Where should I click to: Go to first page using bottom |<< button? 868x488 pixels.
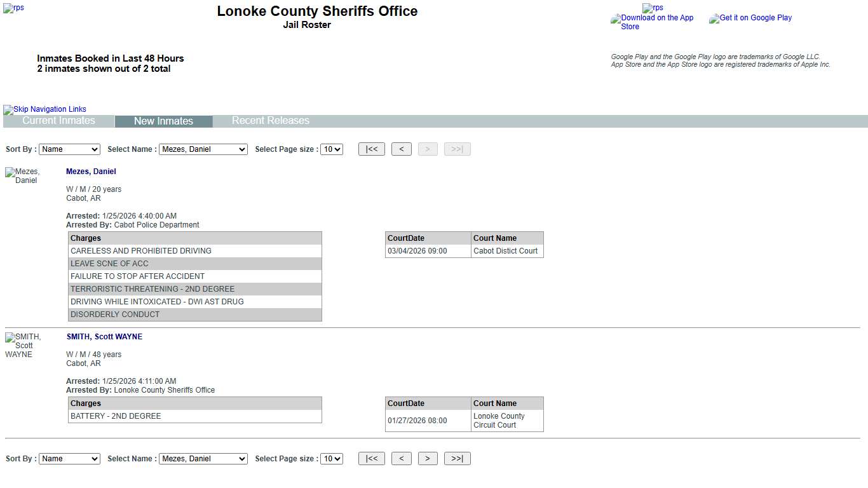pyautogui.click(x=372, y=459)
